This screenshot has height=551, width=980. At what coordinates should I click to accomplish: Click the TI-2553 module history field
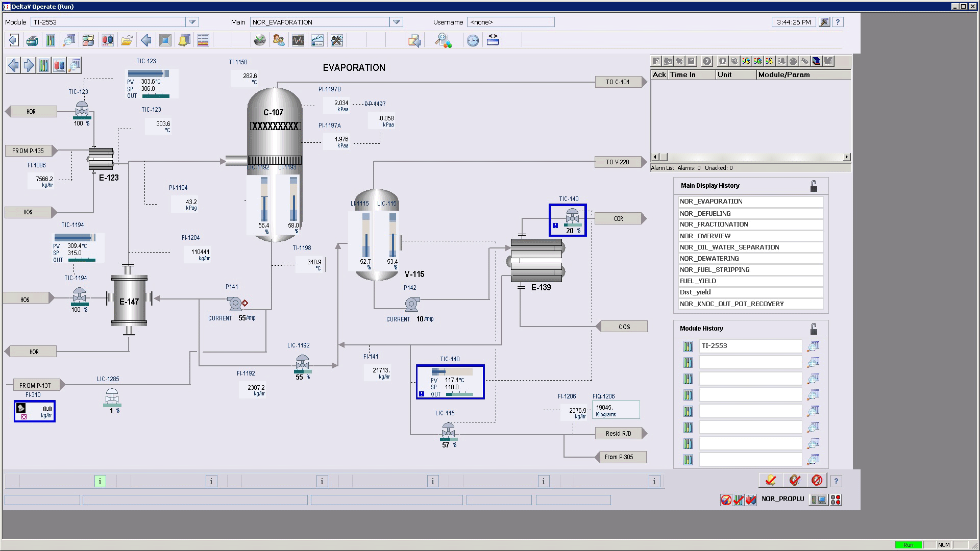[x=750, y=346]
